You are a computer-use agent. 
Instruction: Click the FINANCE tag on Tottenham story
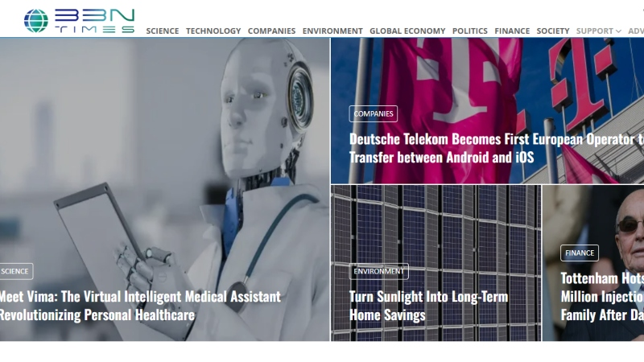pyautogui.click(x=580, y=253)
